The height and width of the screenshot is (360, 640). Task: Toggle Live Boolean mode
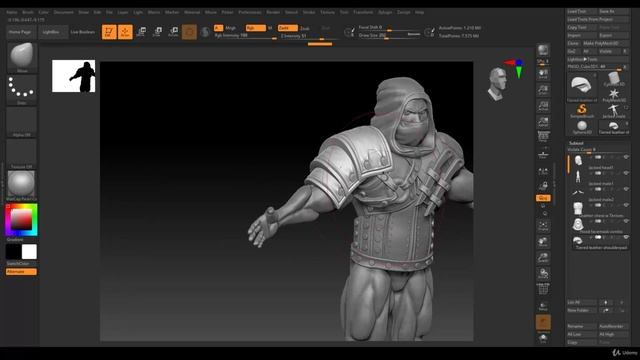coord(83,32)
